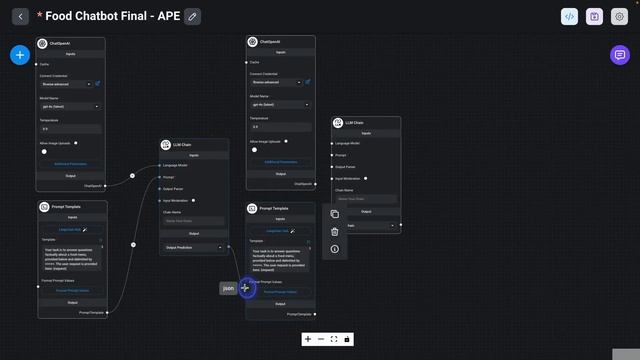Toggle Allow Image Uploads in left ChatOpenAI

(x=44, y=152)
